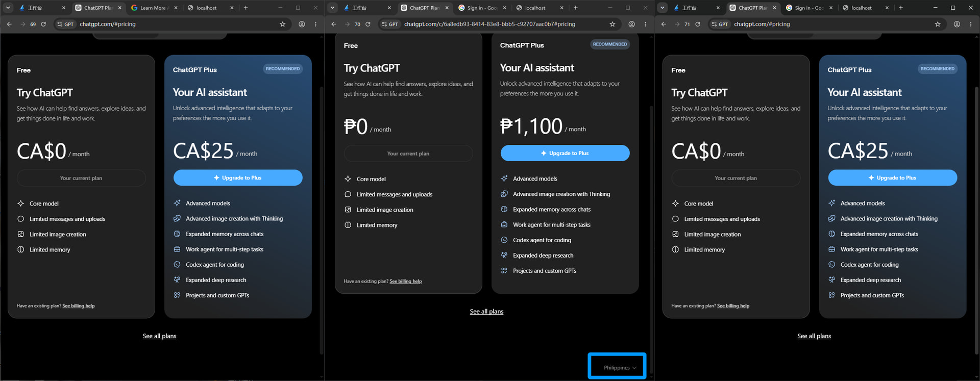The height and width of the screenshot is (381, 980).
Task: Click the RECOMMENDED badge in middle window
Action: point(610,44)
